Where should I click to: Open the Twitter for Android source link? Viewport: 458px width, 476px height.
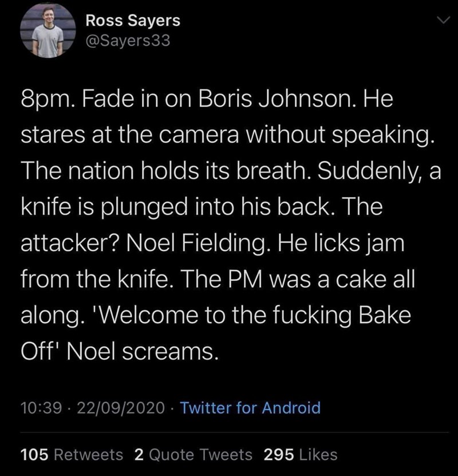click(x=250, y=408)
